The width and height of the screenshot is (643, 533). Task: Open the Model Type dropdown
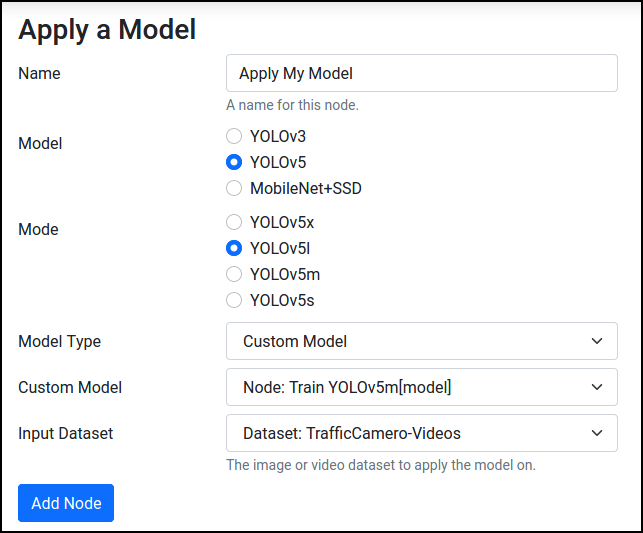pyautogui.click(x=422, y=341)
